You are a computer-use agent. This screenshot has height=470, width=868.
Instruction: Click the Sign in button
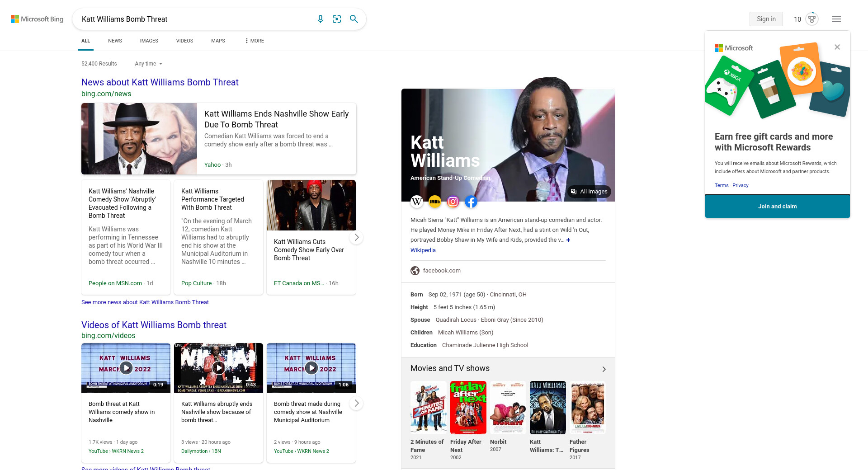(766, 19)
